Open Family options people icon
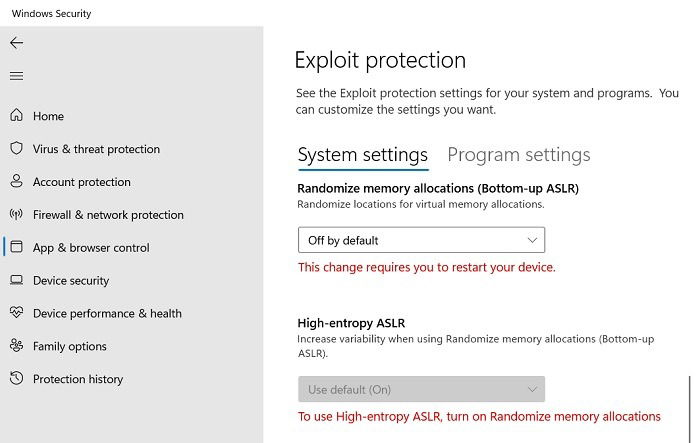700x443 pixels. click(17, 345)
